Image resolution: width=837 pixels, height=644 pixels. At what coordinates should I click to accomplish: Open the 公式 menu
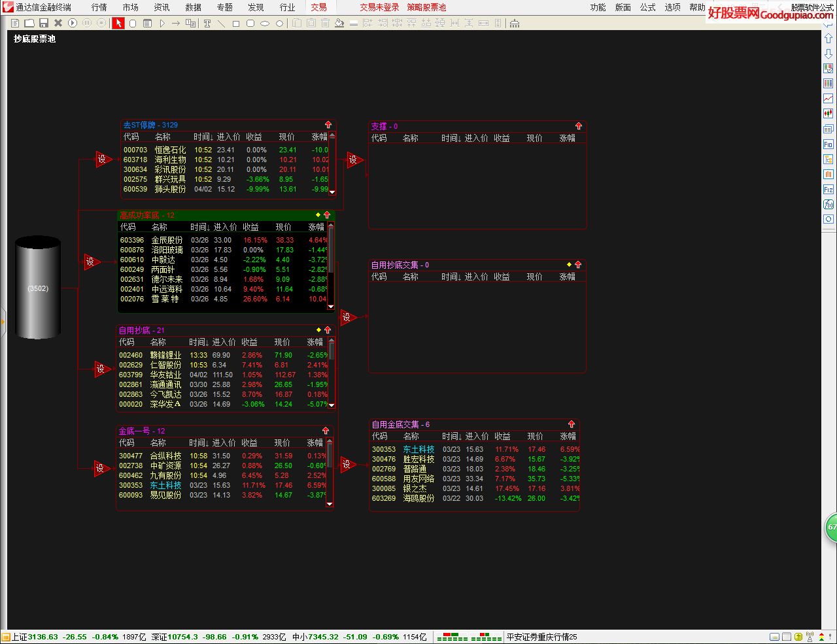(647, 7)
